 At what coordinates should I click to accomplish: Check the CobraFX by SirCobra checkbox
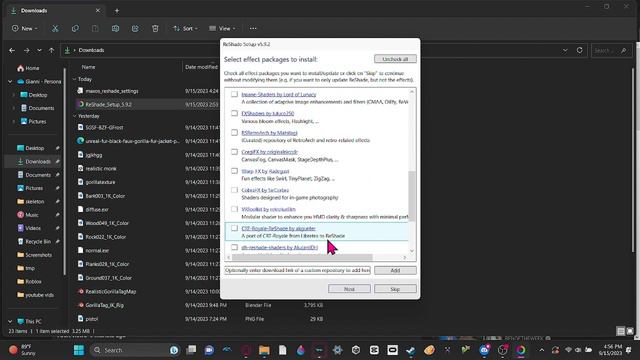point(234,190)
